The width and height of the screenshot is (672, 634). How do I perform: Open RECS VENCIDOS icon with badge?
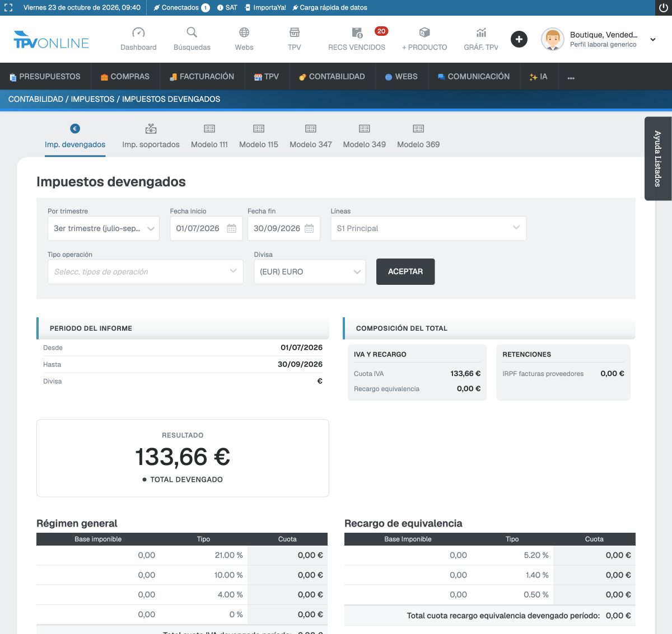pyautogui.click(x=357, y=32)
